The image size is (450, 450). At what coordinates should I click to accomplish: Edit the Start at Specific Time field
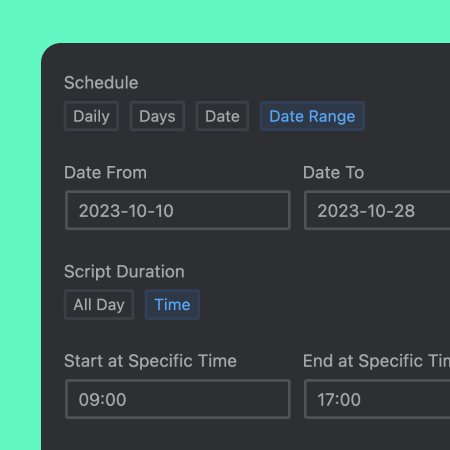pos(178,399)
